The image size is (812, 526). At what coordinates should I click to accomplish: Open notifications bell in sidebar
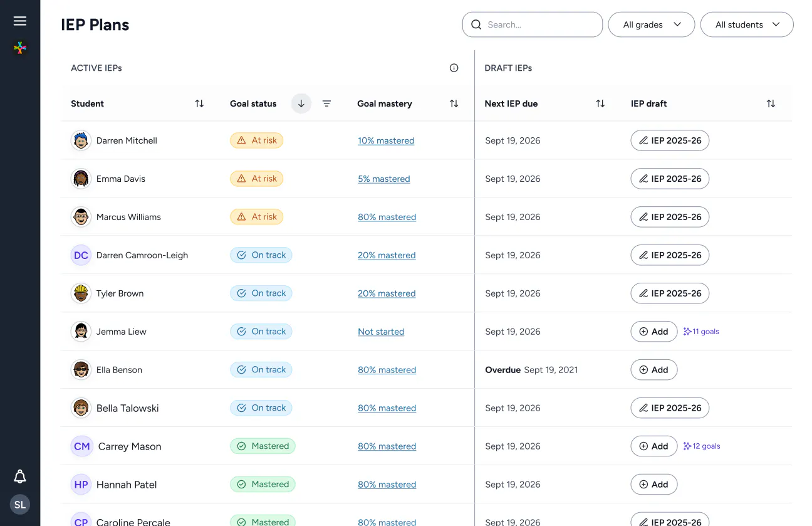pos(20,476)
